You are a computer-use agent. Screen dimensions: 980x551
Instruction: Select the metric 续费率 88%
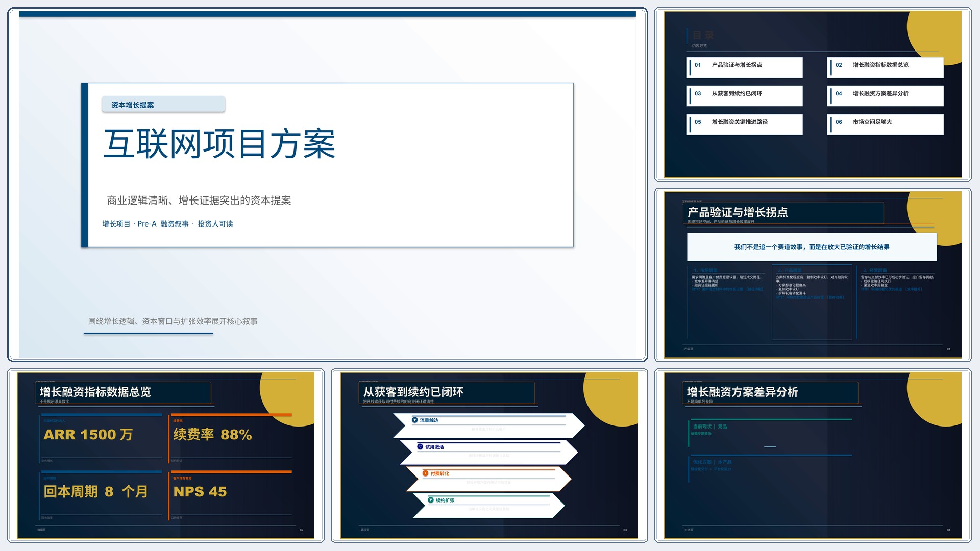[213, 435]
